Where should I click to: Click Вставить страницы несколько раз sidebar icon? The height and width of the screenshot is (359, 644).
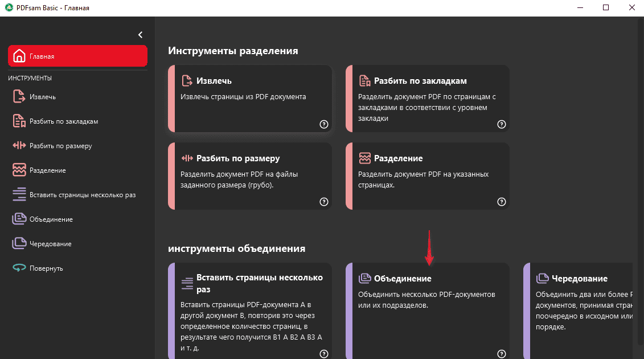[19, 195]
